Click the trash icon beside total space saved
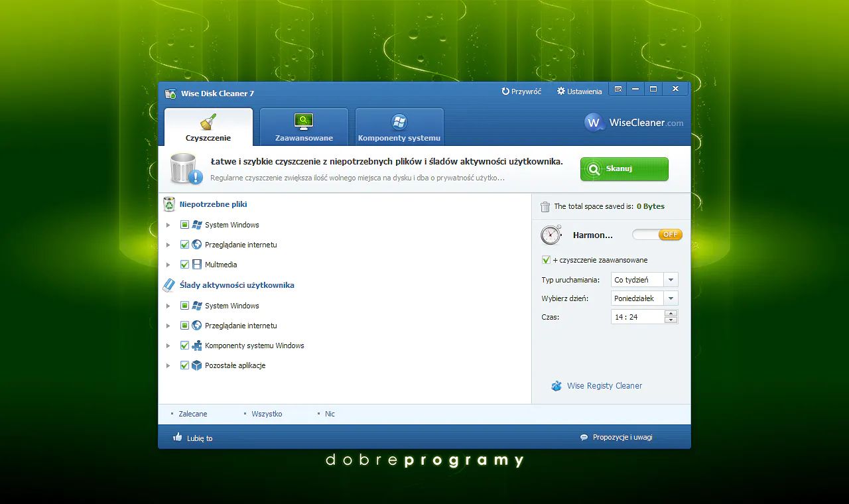This screenshot has height=504, width=849. (x=545, y=207)
